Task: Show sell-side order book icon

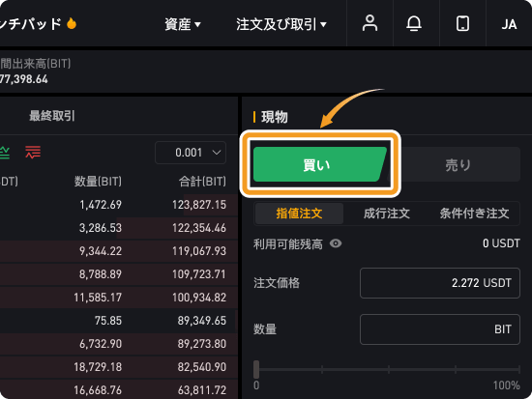Action: click(33, 153)
